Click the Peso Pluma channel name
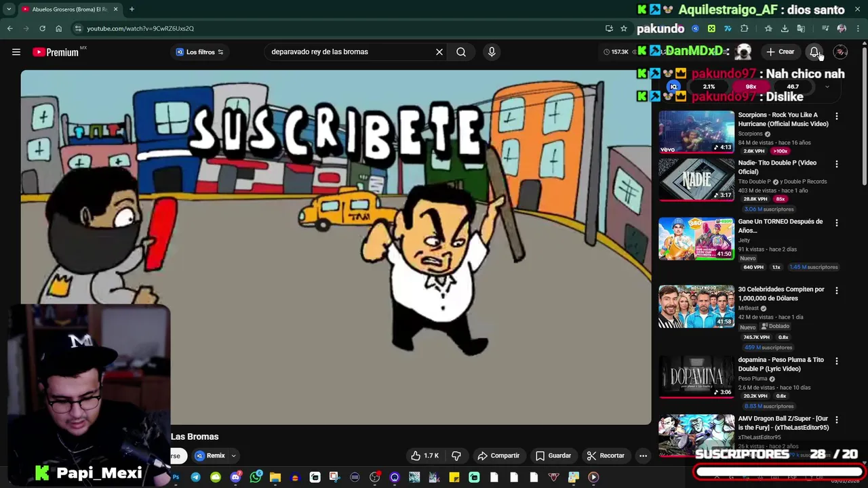 pos(753,378)
